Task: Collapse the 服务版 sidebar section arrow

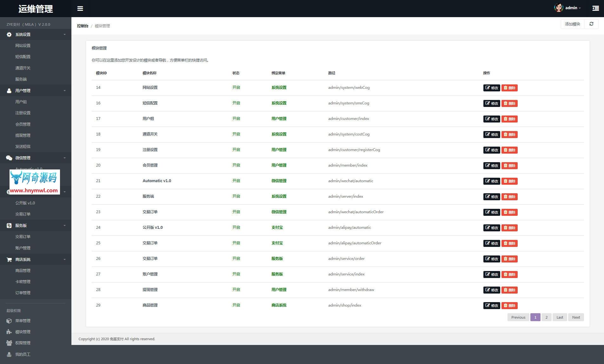Action: coord(64,226)
